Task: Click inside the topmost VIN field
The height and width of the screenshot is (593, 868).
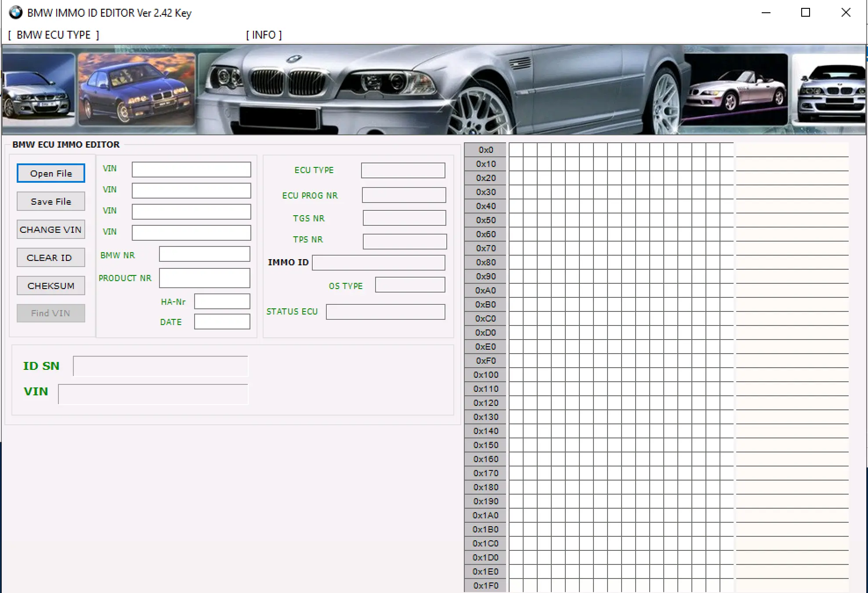Action: (191, 169)
